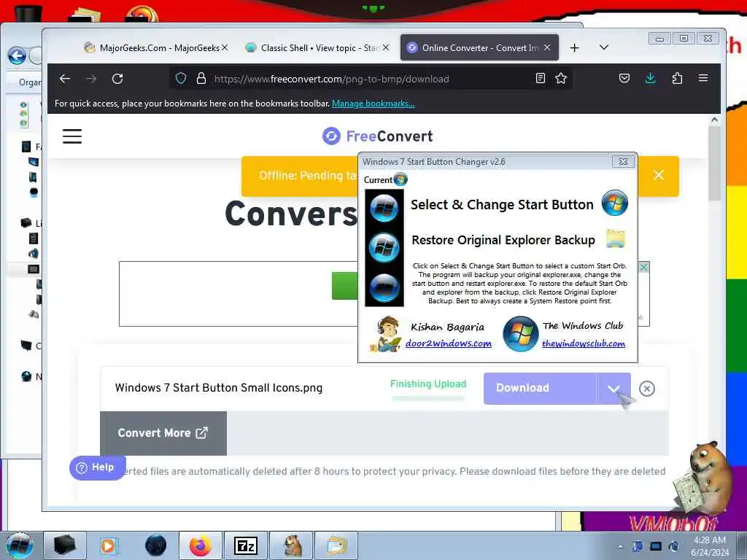The width and height of the screenshot is (747, 560).
Task: Toggle reader view icon in address bar
Action: (541, 78)
